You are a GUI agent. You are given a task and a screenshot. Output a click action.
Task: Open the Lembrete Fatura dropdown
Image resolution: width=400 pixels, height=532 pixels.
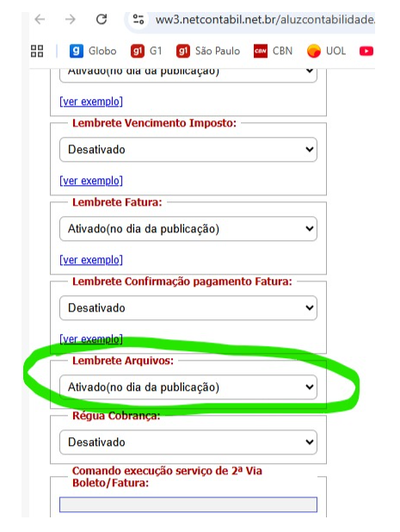tap(188, 229)
